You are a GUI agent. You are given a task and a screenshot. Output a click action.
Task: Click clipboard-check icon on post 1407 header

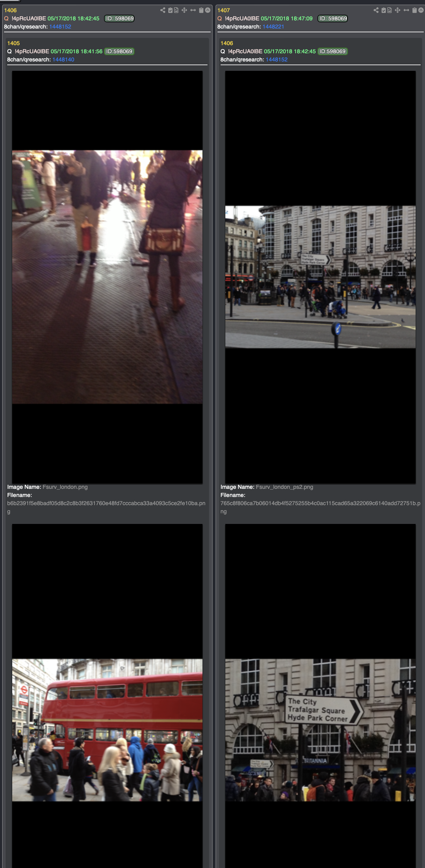[x=384, y=10]
